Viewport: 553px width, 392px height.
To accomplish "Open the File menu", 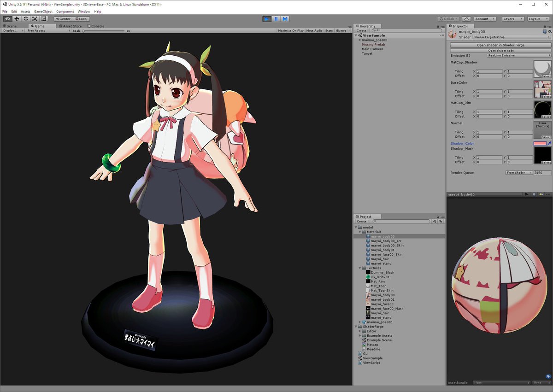I will (x=5, y=11).
